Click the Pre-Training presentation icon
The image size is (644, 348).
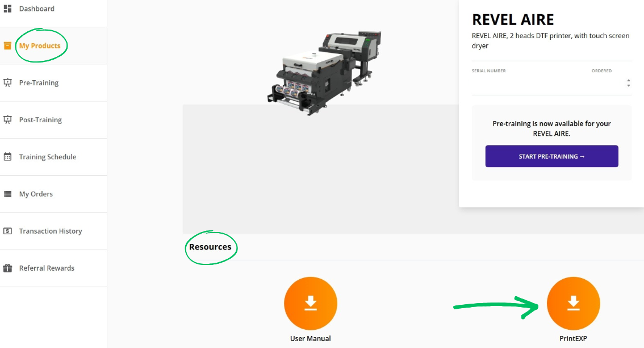tap(7, 82)
